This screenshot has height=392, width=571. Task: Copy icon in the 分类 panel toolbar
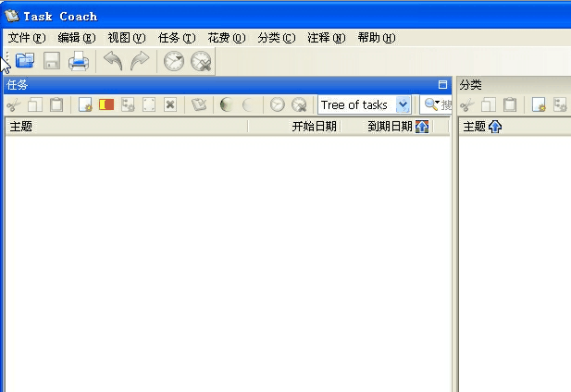489,105
